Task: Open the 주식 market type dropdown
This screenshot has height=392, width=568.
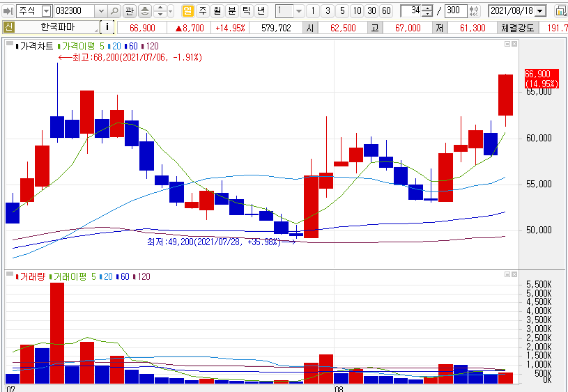Action: point(47,11)
